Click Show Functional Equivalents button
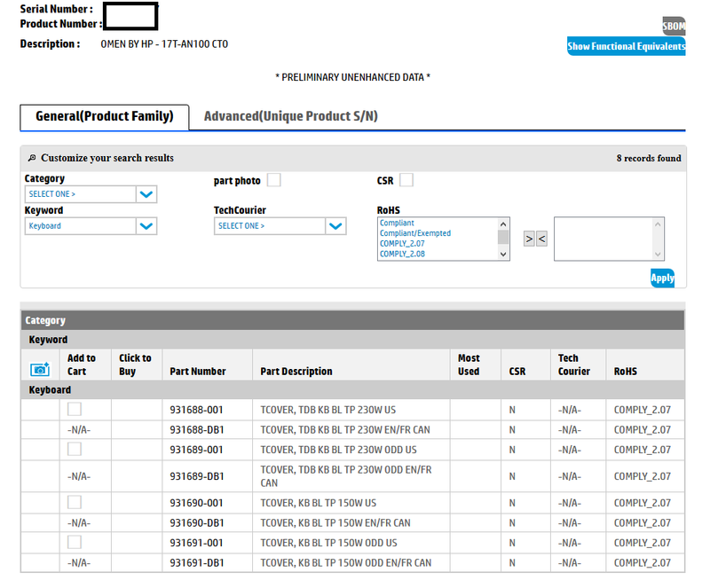This screenshot has width=710, height=588. click(x=627, y=46)
